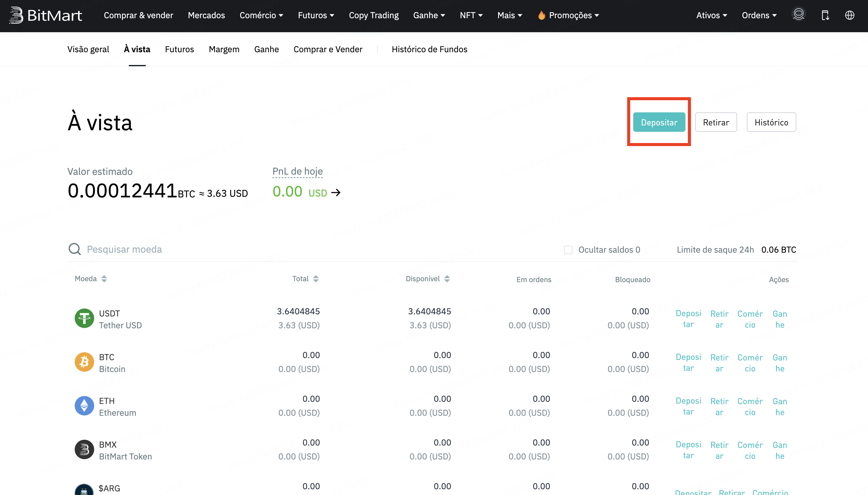
Task: Enable the Ocultar saldos 0 checkbox
Action: click(568, 250)
